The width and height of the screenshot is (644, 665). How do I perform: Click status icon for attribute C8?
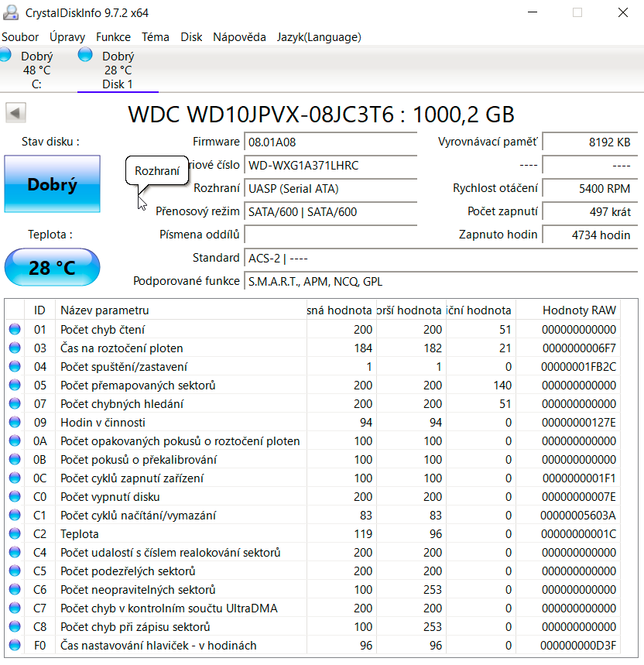coord(15,626)
